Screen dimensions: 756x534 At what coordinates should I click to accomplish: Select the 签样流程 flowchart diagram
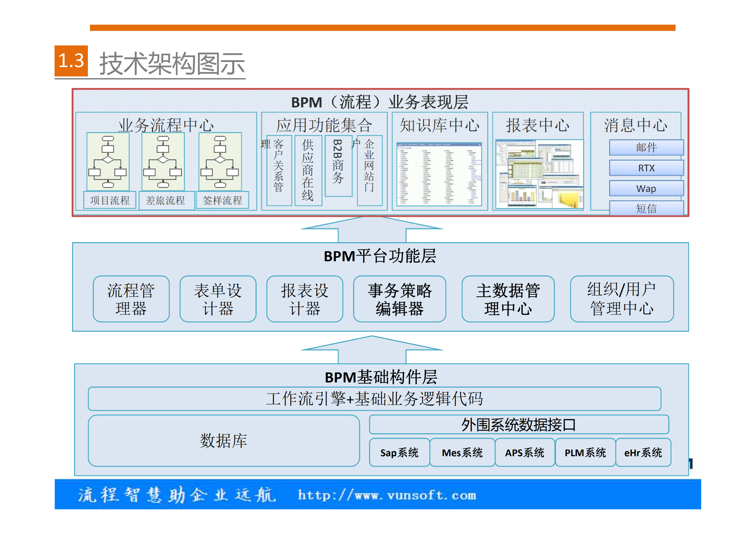[221, 162]
